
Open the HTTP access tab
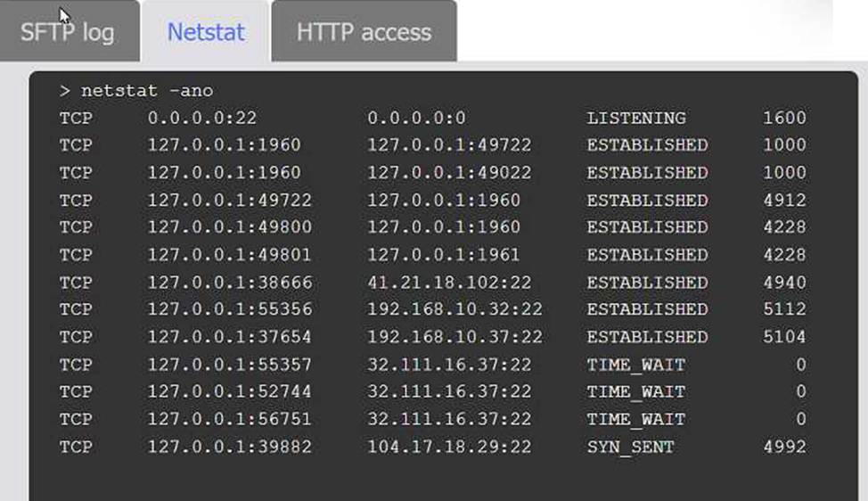364,33
